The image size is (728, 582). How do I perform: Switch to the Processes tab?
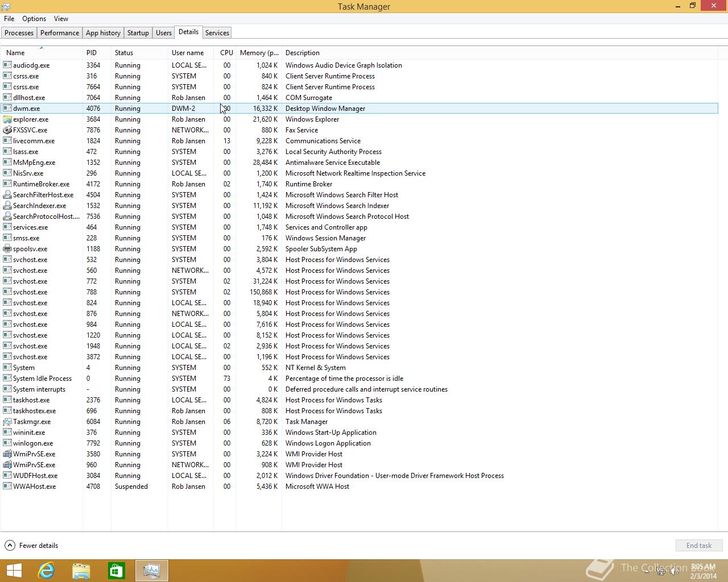(x=19, y=33)
